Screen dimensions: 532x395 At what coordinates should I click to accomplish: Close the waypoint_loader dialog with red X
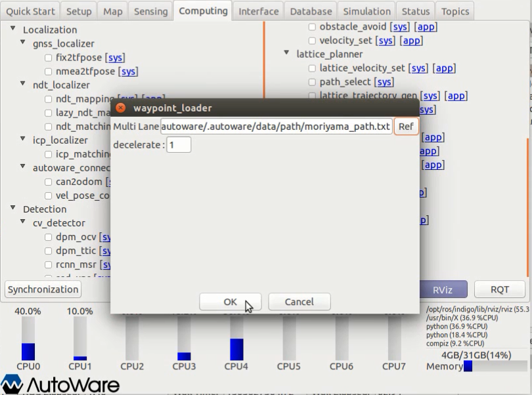(120, 108)
